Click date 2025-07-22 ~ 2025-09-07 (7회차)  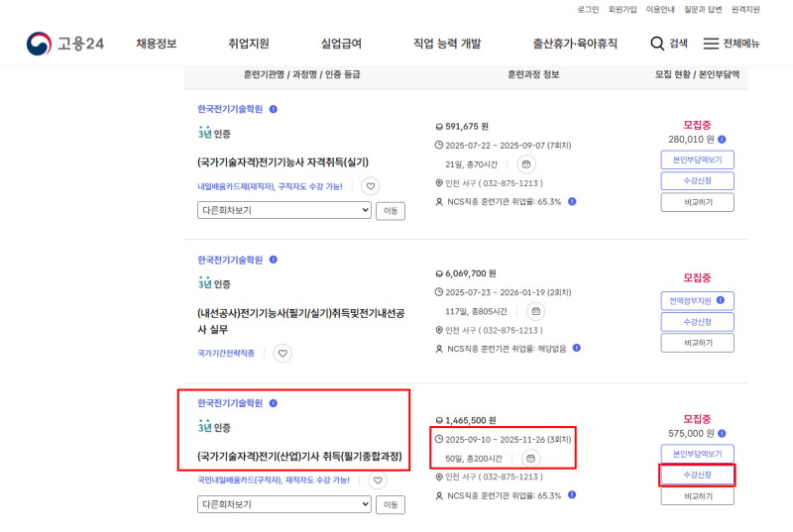[x=509, y=146]
